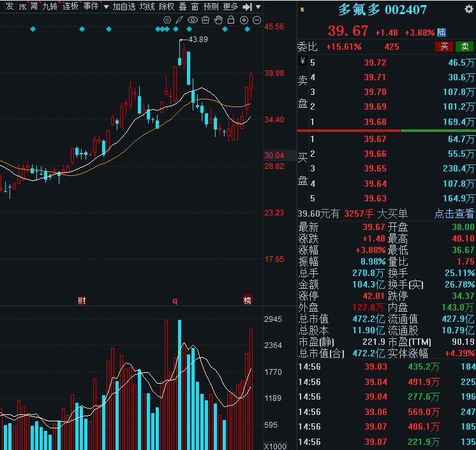Open the quote panel settings gear

click(x=469, y=10)
